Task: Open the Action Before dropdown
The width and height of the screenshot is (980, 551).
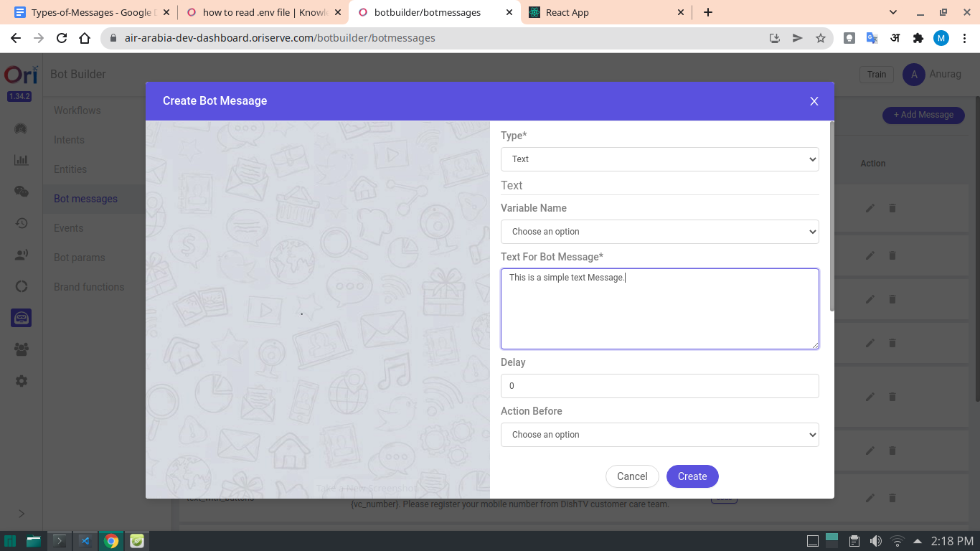Action: click(659, 435)
